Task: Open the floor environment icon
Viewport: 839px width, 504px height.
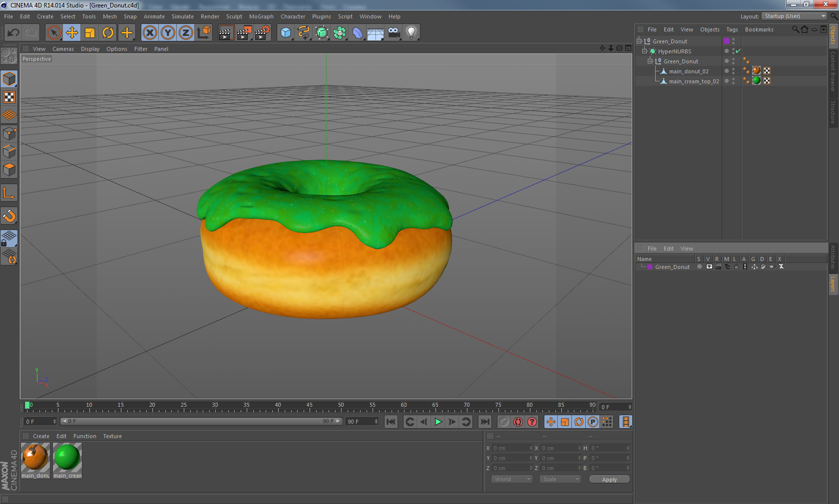Action: click(376, 33)
